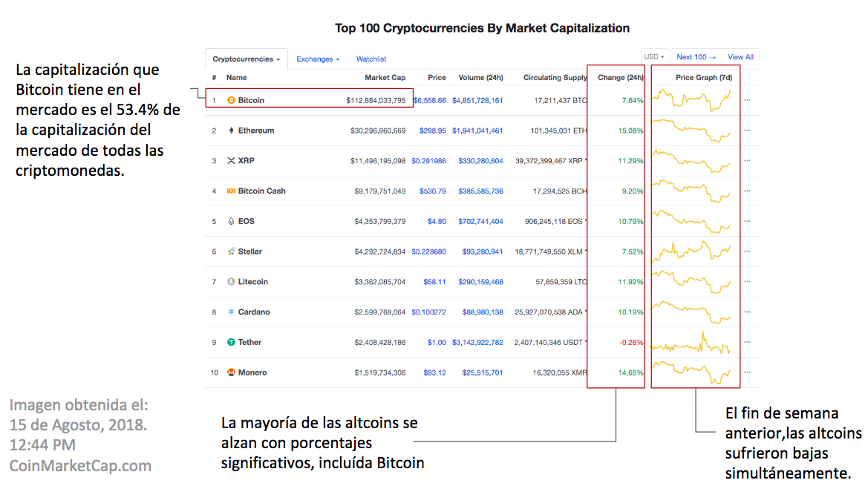Click the Bitcoin coin logo icon

[x=231, y=99]
